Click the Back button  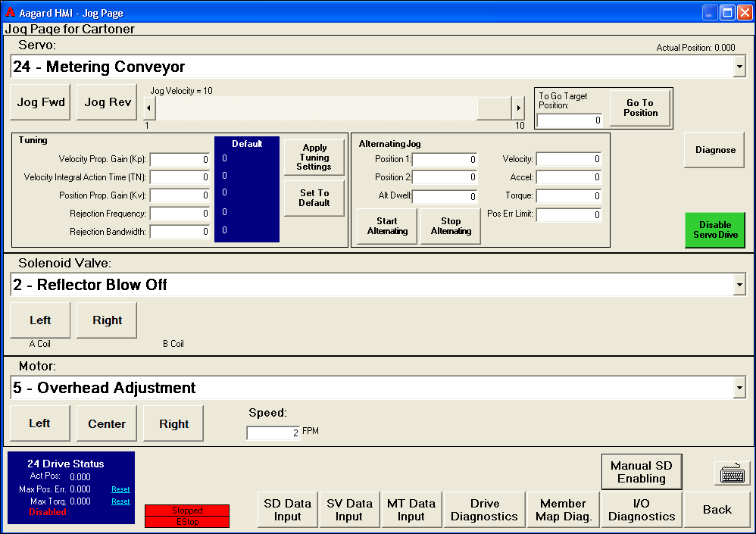click(x=717, y=510)
